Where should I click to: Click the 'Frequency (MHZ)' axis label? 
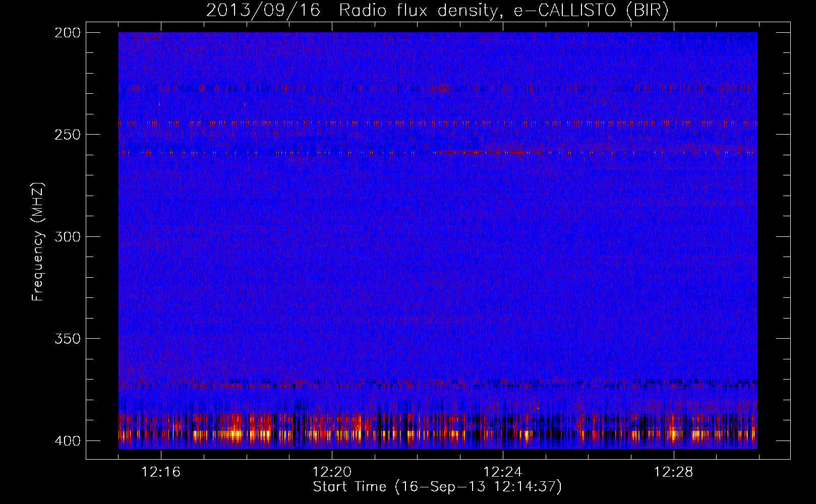(38, 241)
